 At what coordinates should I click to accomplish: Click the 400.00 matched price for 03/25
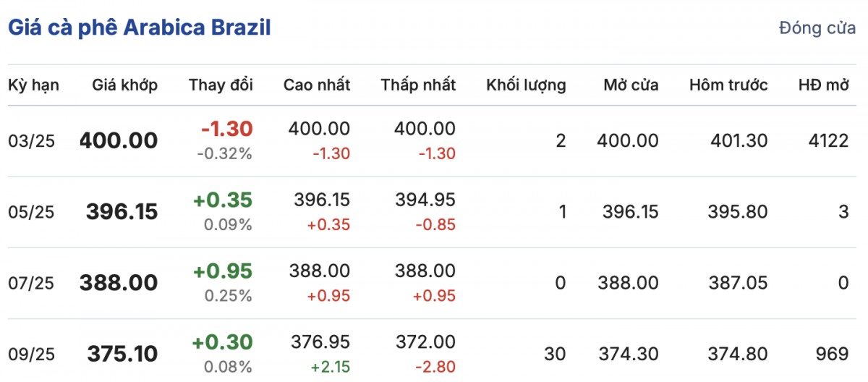(119, 140)
